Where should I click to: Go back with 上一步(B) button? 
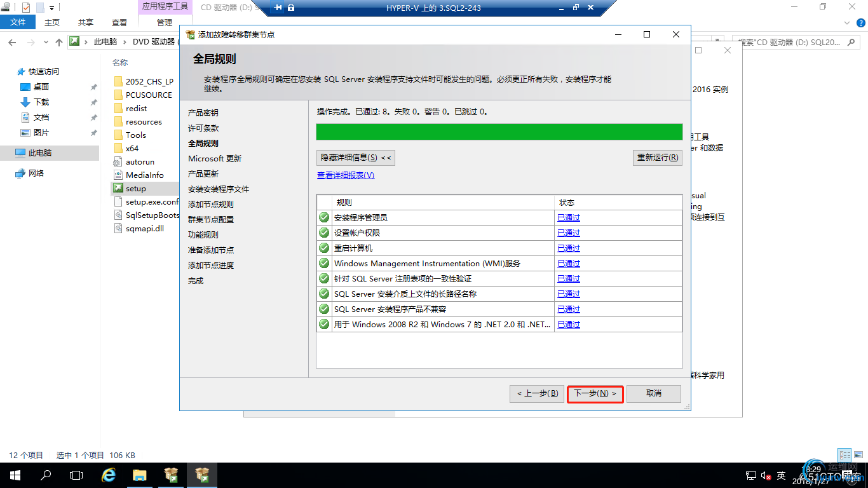pos(537,393)
